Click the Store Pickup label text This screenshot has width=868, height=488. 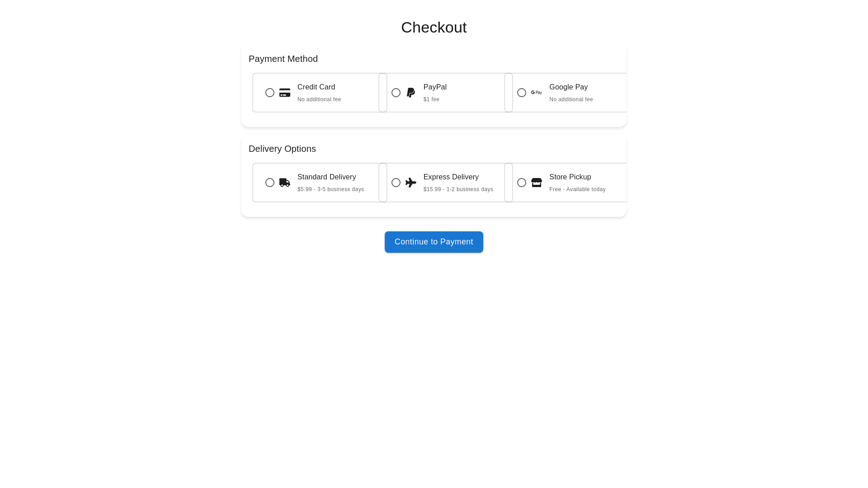pos(570,177)
